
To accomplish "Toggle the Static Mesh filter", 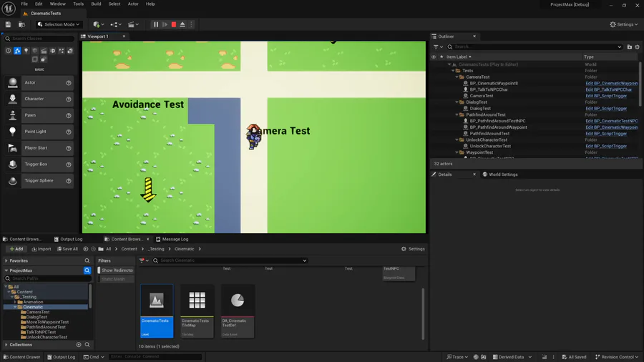I will [x=116, y=279].
